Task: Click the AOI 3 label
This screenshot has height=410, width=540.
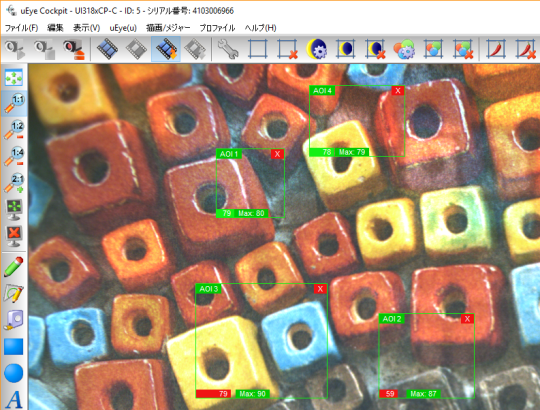Action: pos(209,289)
